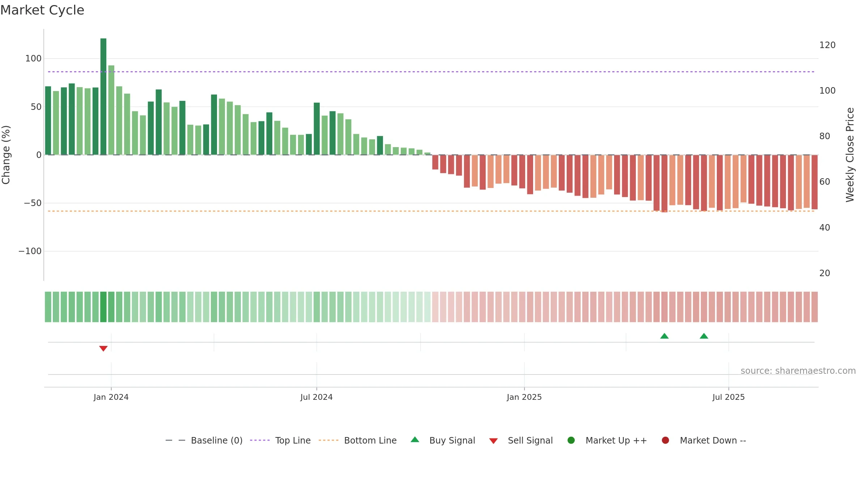
Task: Click the Jan 2024 axis label
Action: pyautogui.click(x=111, y=397)
